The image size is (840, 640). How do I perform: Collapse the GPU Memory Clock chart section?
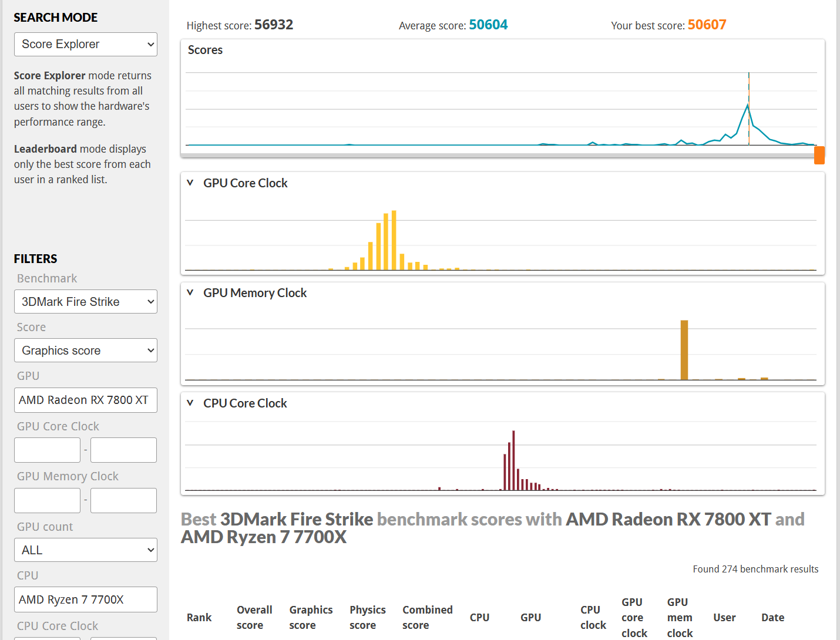tap(190, 292)
